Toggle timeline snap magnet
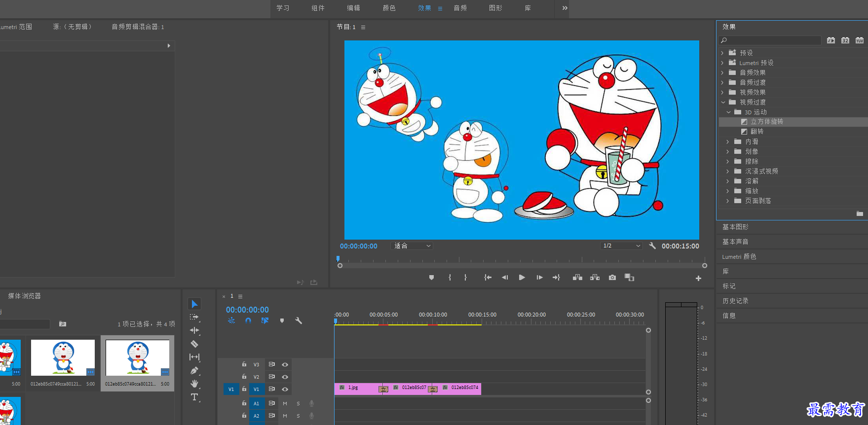 point(248,320)
